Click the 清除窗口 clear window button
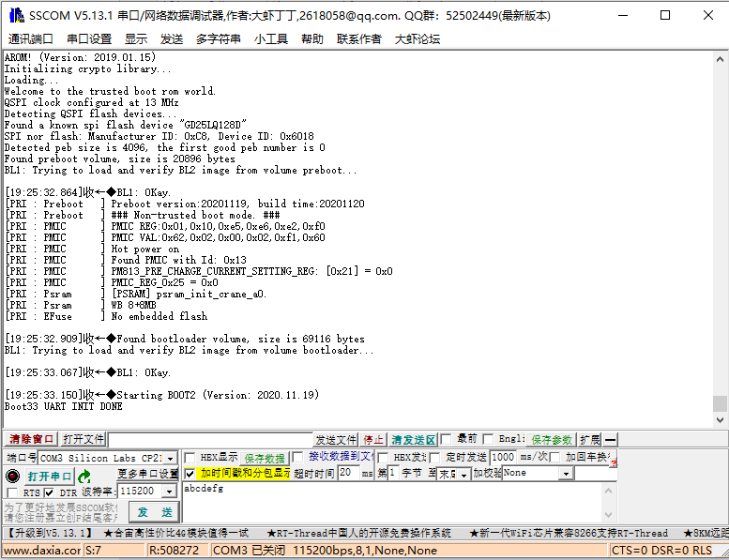 pos(31,439)
